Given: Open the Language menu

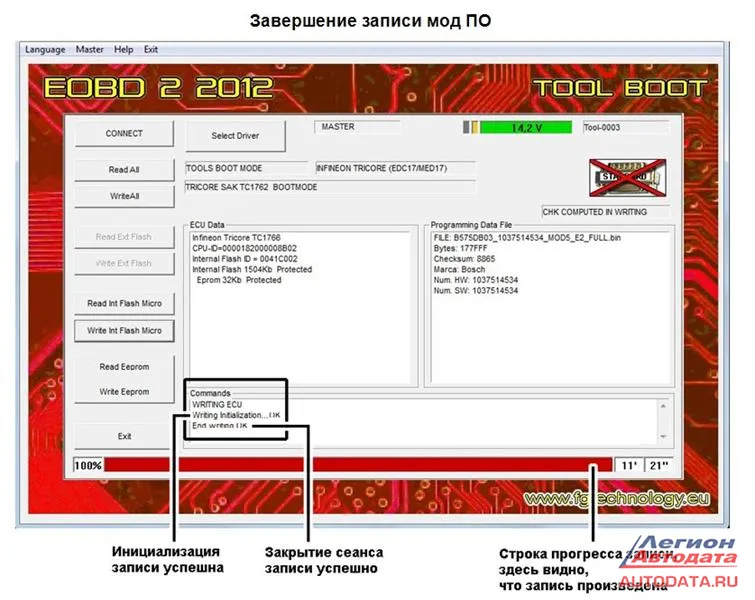Looking at the screenshot, I should (x=45, y=49).
